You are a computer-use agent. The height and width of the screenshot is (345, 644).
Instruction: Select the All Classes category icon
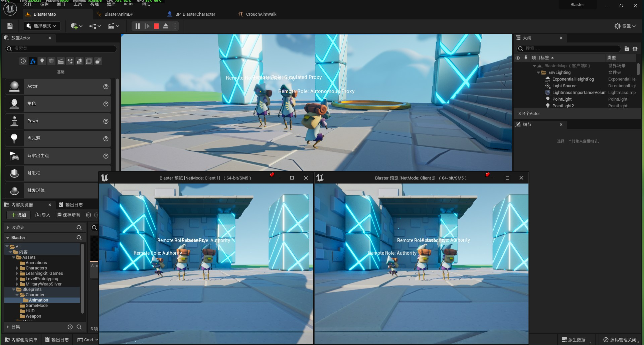tap(98, 61)
